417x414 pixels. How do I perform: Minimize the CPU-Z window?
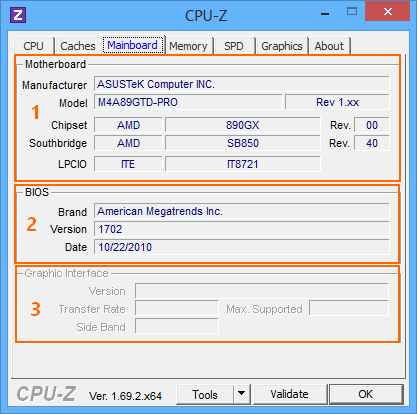coord(325,14)
